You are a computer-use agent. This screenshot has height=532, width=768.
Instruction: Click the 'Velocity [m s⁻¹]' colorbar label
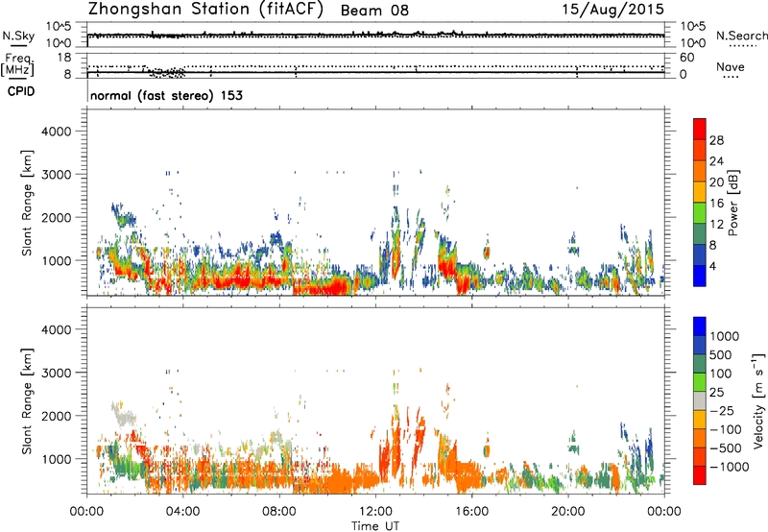(x=758, y=399)
